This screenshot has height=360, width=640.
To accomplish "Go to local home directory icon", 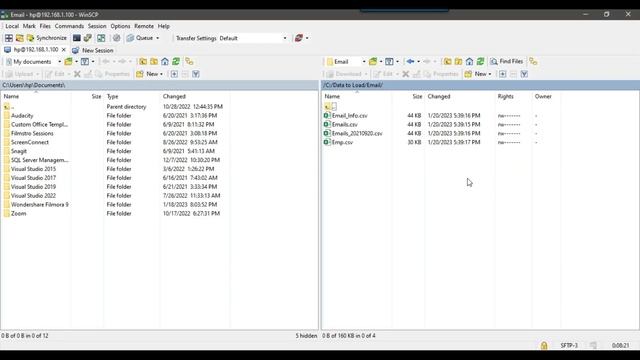I will click(x=165, y=62).
